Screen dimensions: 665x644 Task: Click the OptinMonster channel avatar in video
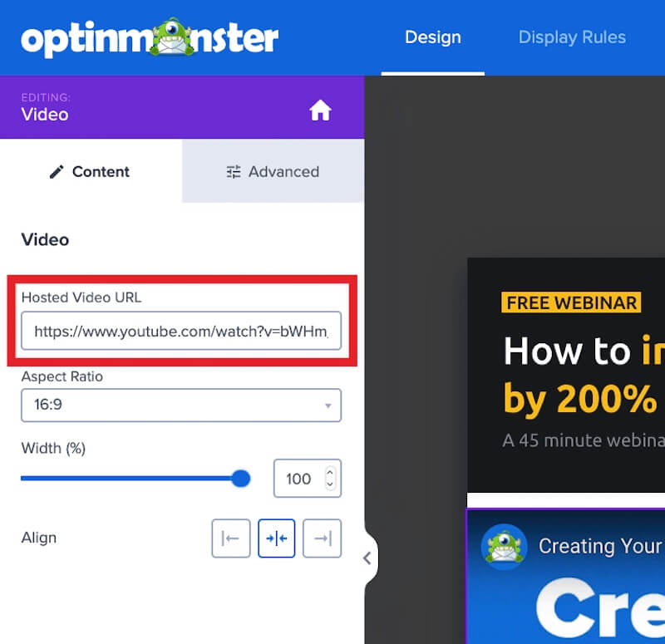coord(505,546)
